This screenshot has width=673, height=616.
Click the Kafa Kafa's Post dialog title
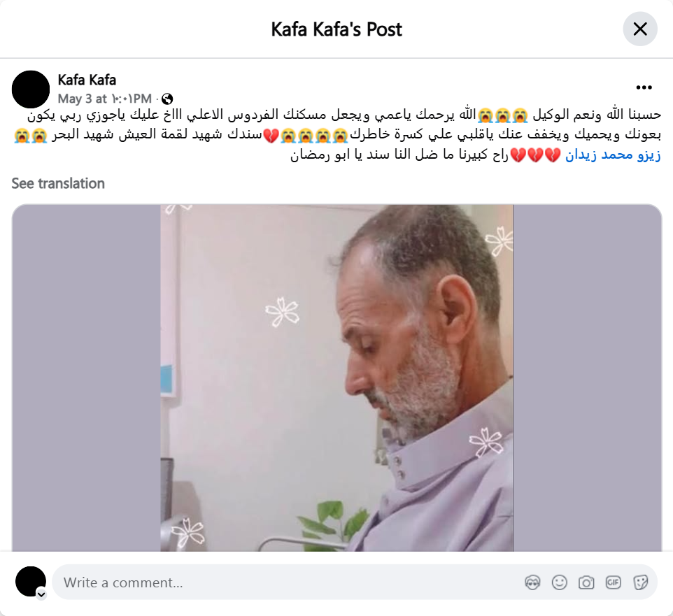(x=336, y=29)
